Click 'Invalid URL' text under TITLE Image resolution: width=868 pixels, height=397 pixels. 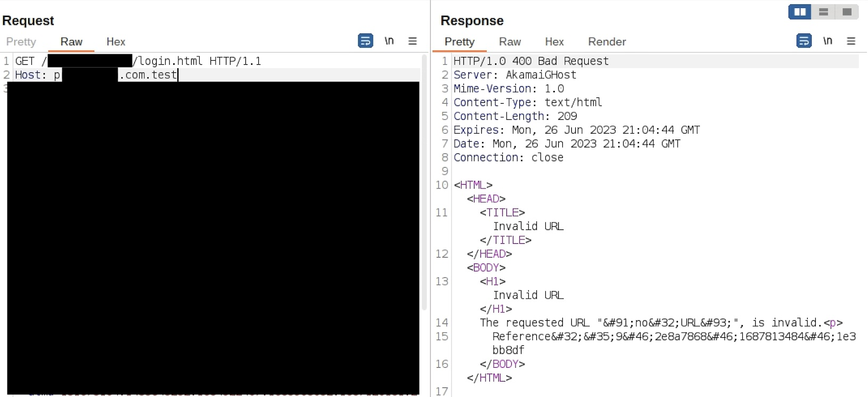pyautogui.click(x=528, y=227)
